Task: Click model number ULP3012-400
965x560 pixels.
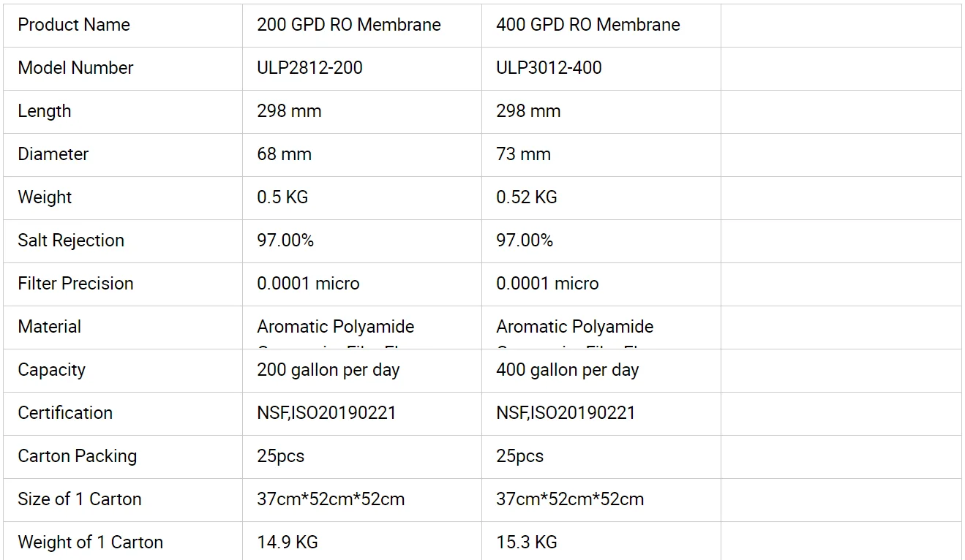Action: click(549, 68)
